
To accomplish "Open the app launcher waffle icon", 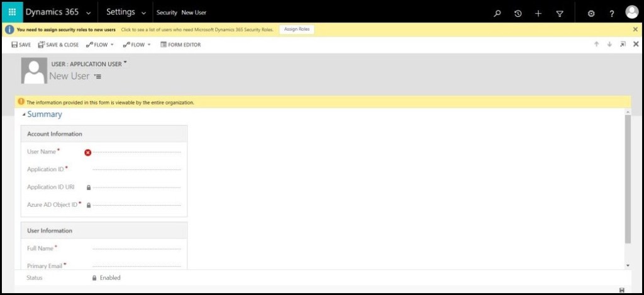I will 12,13.
